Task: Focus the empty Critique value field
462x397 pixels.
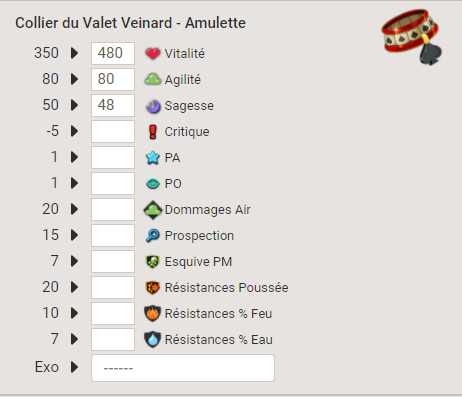Action: [113, 131]
